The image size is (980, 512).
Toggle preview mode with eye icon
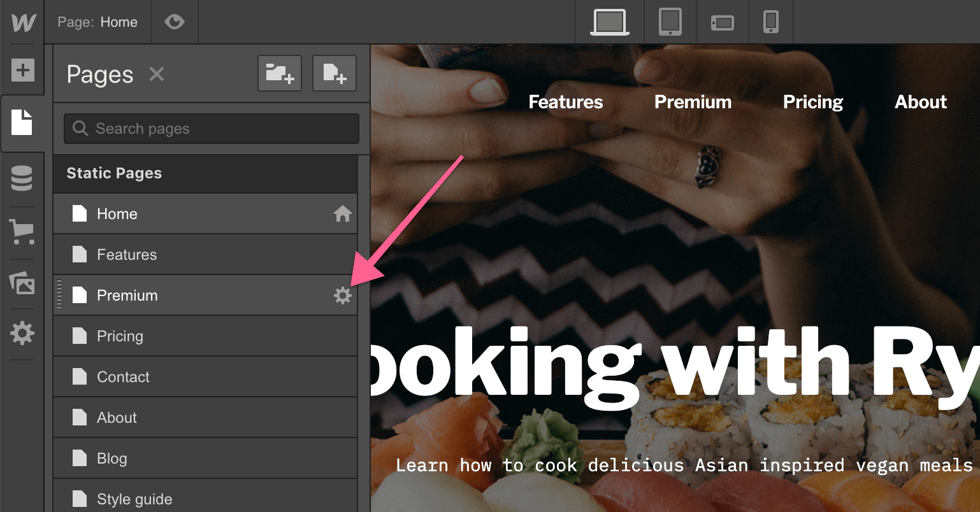tap(174, 22)
